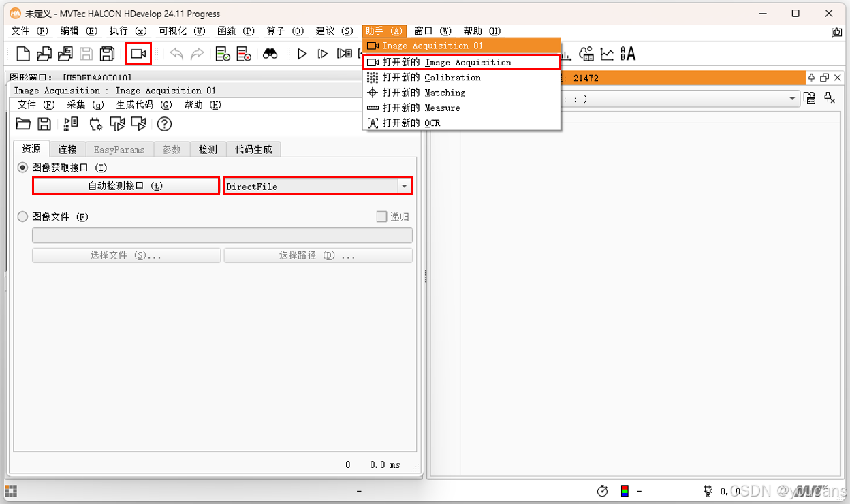Open the feature inspection icon in main toolbar
Viewport: 850px width, 504px height.
586,54
